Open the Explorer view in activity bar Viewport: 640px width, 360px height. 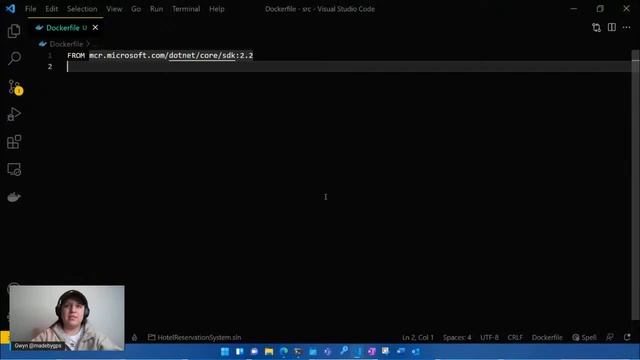tap(14, 31)
